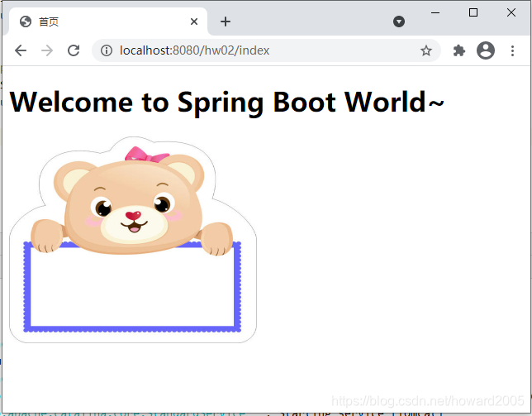
Task: Click the localhost:8080/hw02/index address field
Action: (266, 50)
